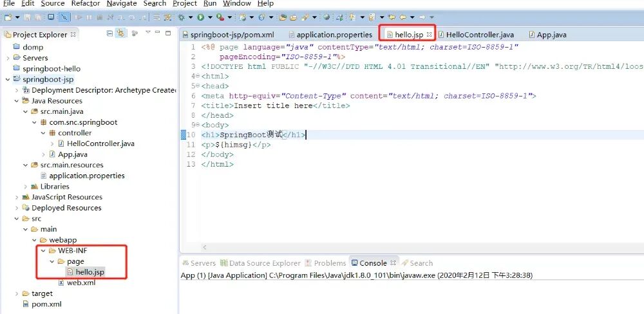This screenshot has height=314, width=644.
Task: Maximize the Project Explorer panel
Action: [167, 33]
